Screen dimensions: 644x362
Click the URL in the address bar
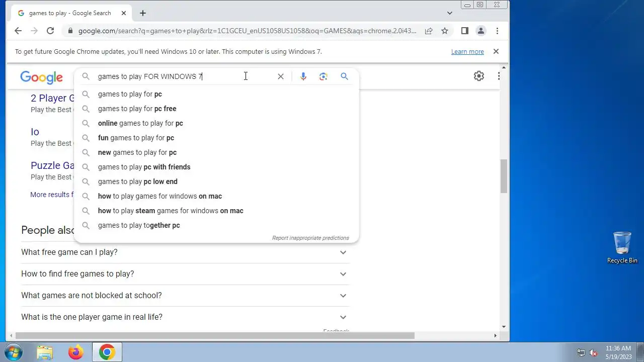click(247, 31)
